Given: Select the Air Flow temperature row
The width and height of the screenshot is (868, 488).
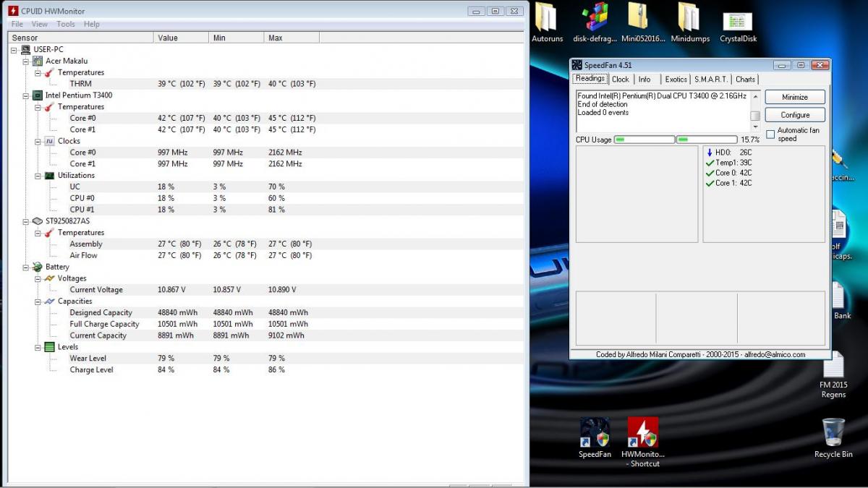Looking at the screenshot, I should click(266, 255).
